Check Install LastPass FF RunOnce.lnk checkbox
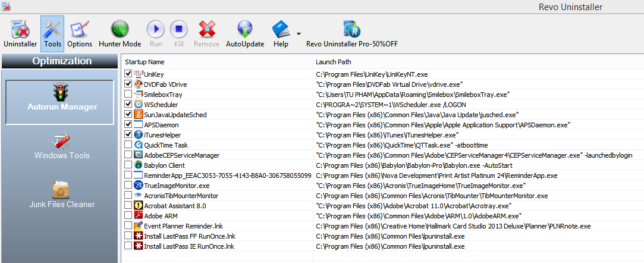This screenshot has width=644, height=263. [128, 236]
